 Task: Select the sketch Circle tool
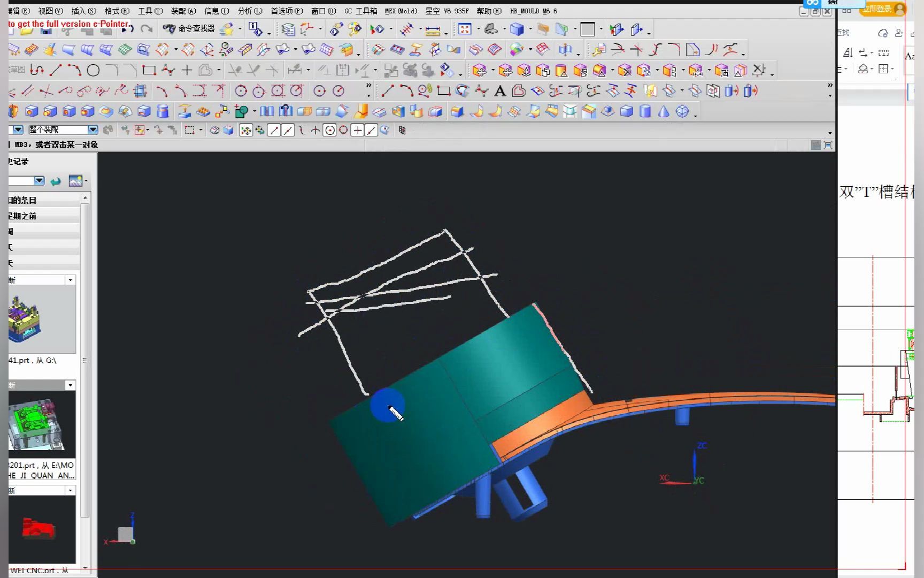pyautogui.click(x=93, y=70)
